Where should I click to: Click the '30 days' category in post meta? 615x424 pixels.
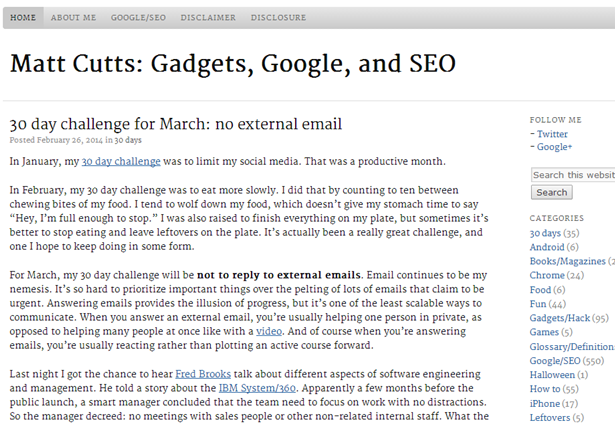pos(128,140)
